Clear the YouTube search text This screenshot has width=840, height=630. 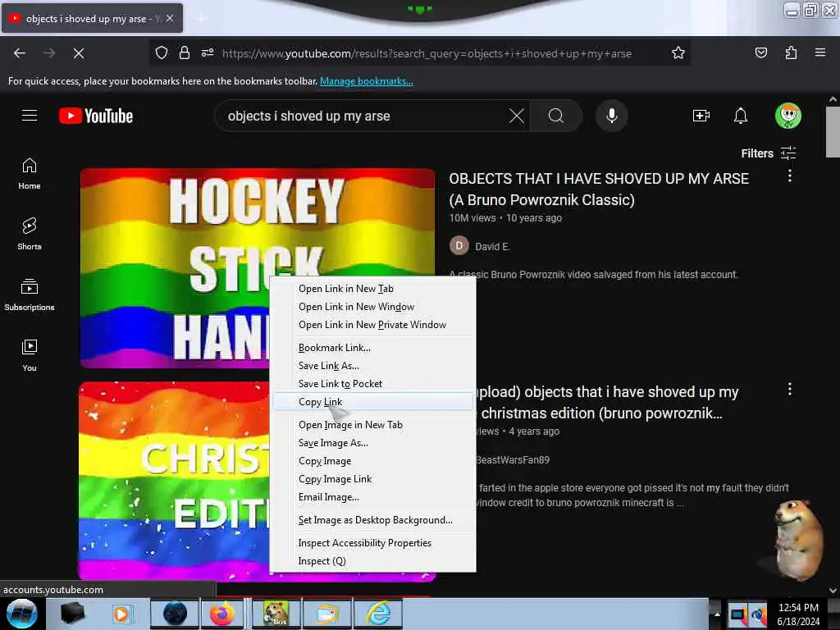coord(517,116)
